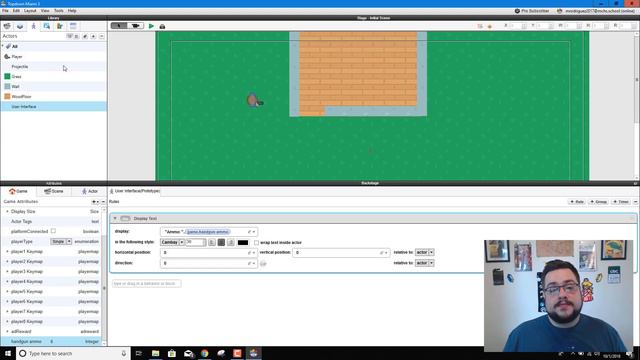Click the 'type or drag in a behavior' box

(147, 283)
